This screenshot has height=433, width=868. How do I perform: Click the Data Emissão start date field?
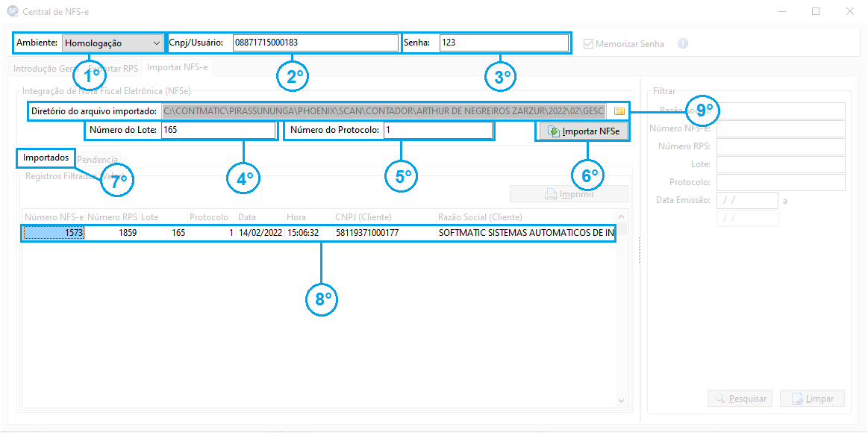[747, 200]
